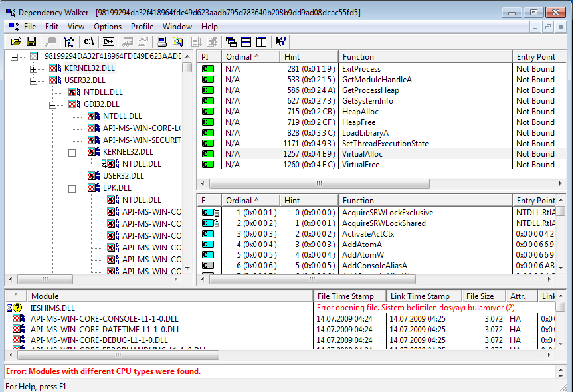Click the greyed Properties toolbar icon

point(142,41)
